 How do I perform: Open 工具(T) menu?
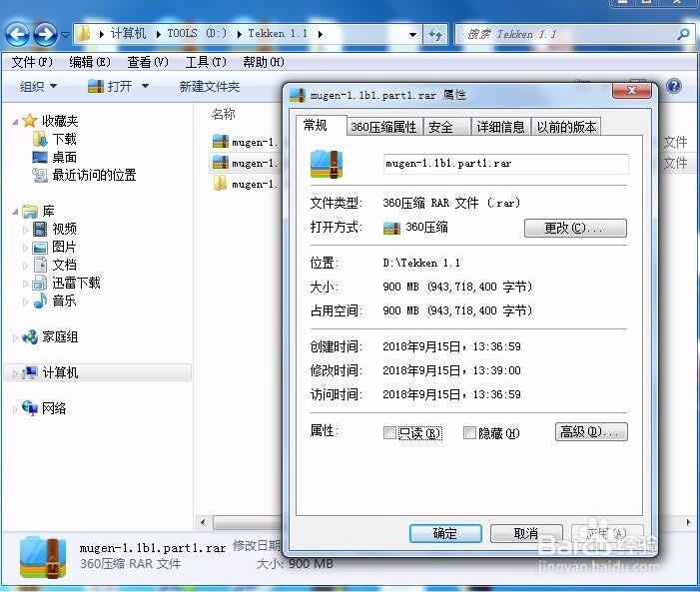tap(206, 62)
